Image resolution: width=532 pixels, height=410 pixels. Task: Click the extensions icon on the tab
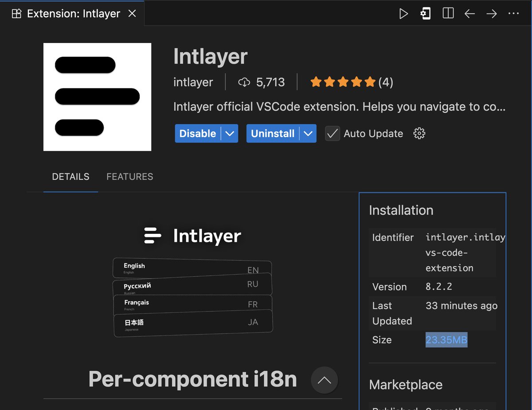16,14
